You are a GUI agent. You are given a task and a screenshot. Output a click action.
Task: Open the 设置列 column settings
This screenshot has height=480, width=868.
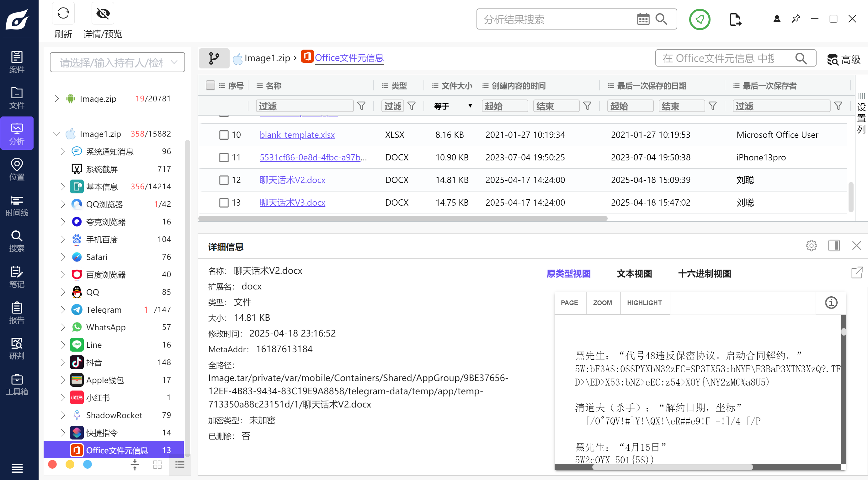[861, 114]
